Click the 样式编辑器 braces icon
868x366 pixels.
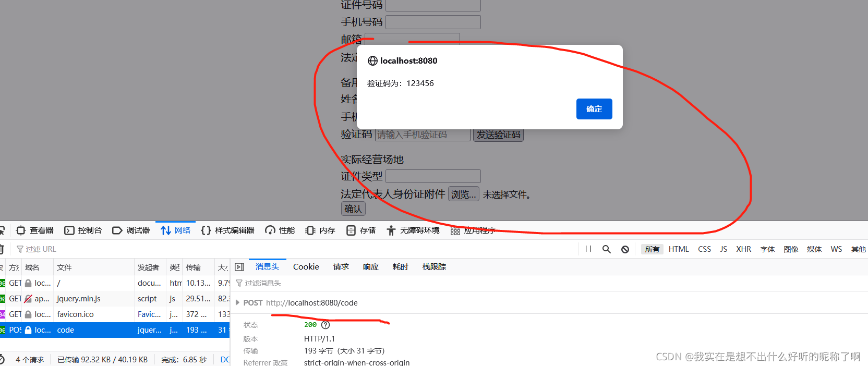pos(206,230)
